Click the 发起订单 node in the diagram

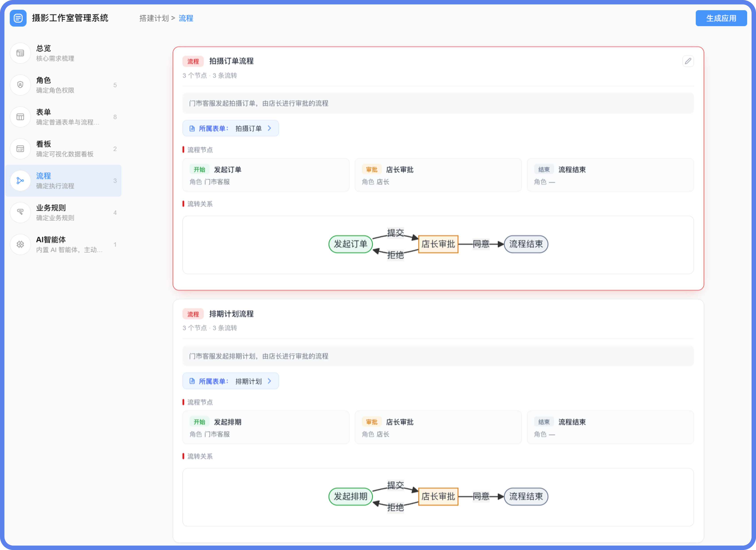click(350, 244)
